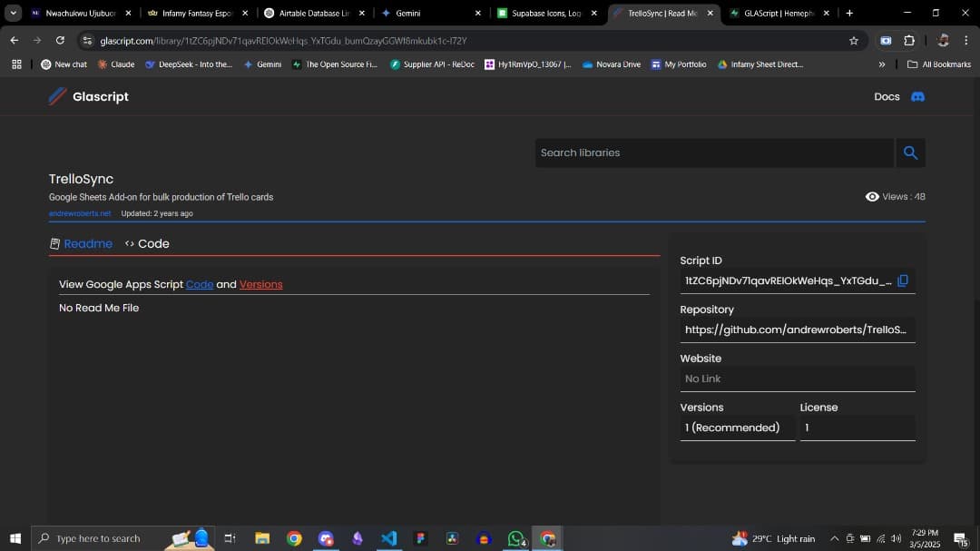Viewport: 980px width, 551px height.
Task: Switch to the Infamy Fantasy Espo browser tab
Action: click(198, 13)
